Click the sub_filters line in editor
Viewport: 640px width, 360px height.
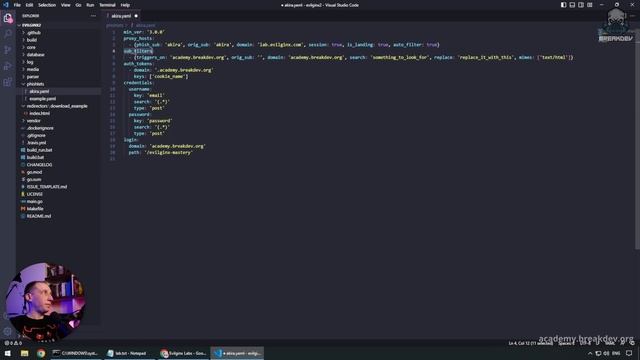[x=138, y=51]
